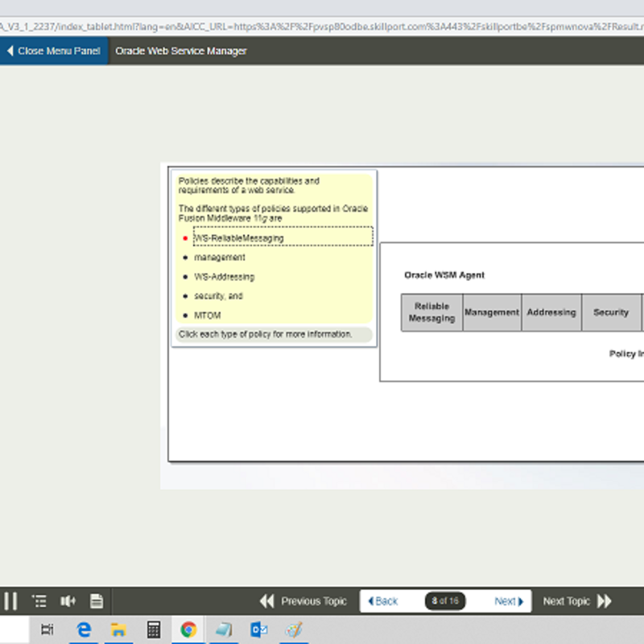Image resolution: width=644 pixels, height=644 pixels.
Task: Open Task View on the taskbar
Action: pos(47,630)
